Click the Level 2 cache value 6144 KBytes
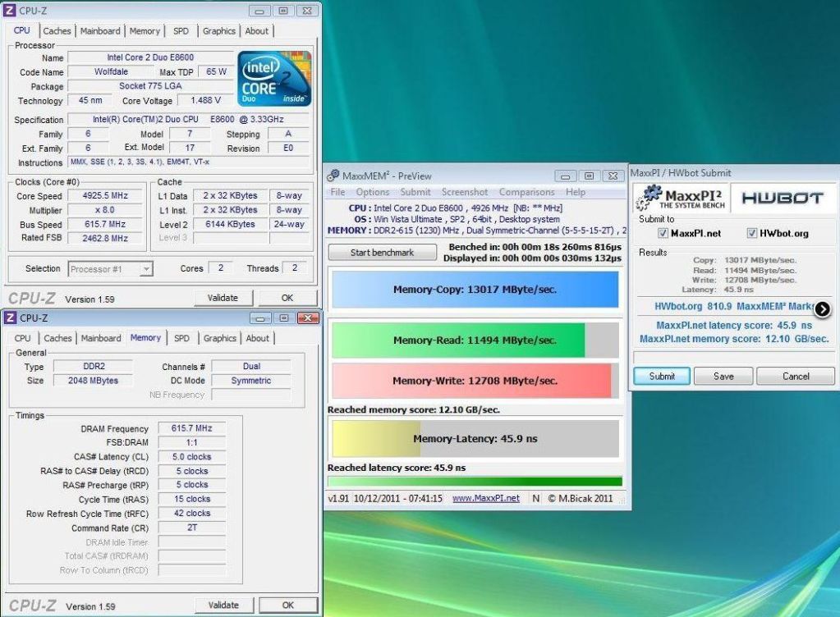The width and height of the screenshot is (840, 617). [231, 224]
